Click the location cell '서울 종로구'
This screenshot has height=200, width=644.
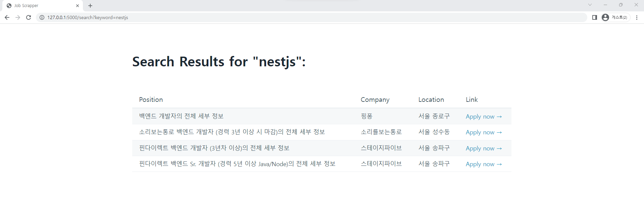[434, 116]
